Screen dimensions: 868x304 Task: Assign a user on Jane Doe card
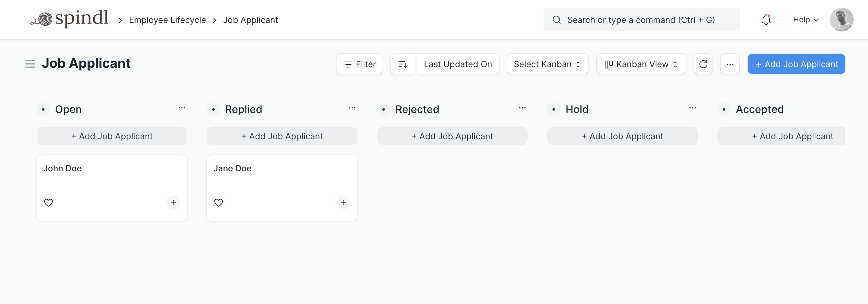pos(343,202)
